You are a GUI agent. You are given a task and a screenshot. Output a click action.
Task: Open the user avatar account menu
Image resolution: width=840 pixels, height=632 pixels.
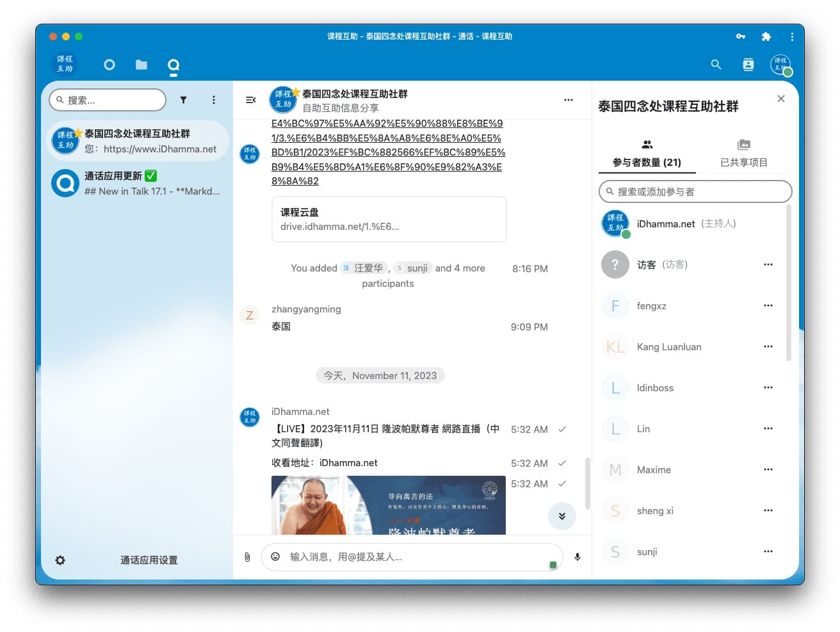781,65
